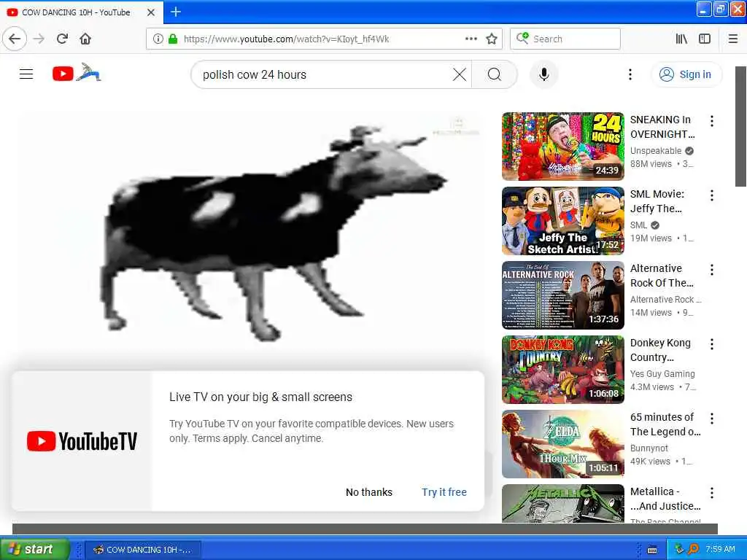The image size is (747, 560).
Task: Open options menu for Metallica video
Action: (x=712, y=493)
